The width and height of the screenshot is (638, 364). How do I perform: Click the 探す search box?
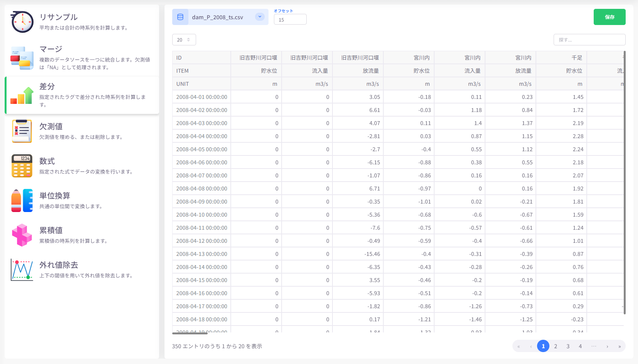click(x=589, y=40)
